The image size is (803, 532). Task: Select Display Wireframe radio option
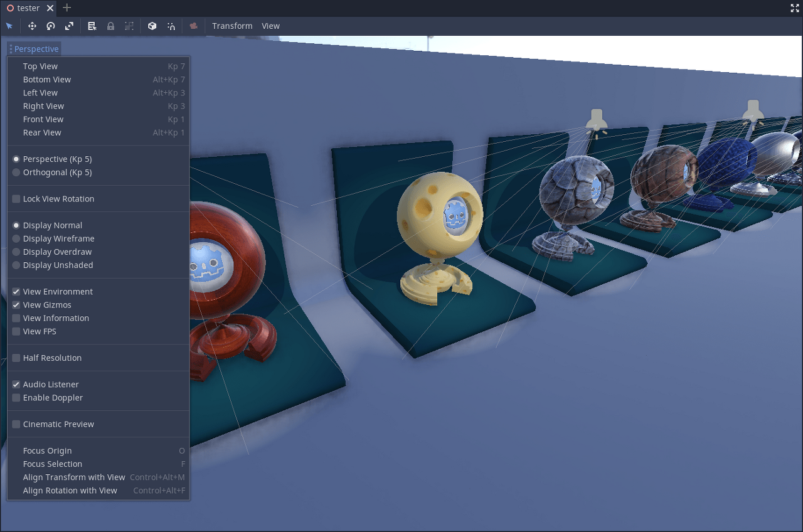[x=98, y=238]
